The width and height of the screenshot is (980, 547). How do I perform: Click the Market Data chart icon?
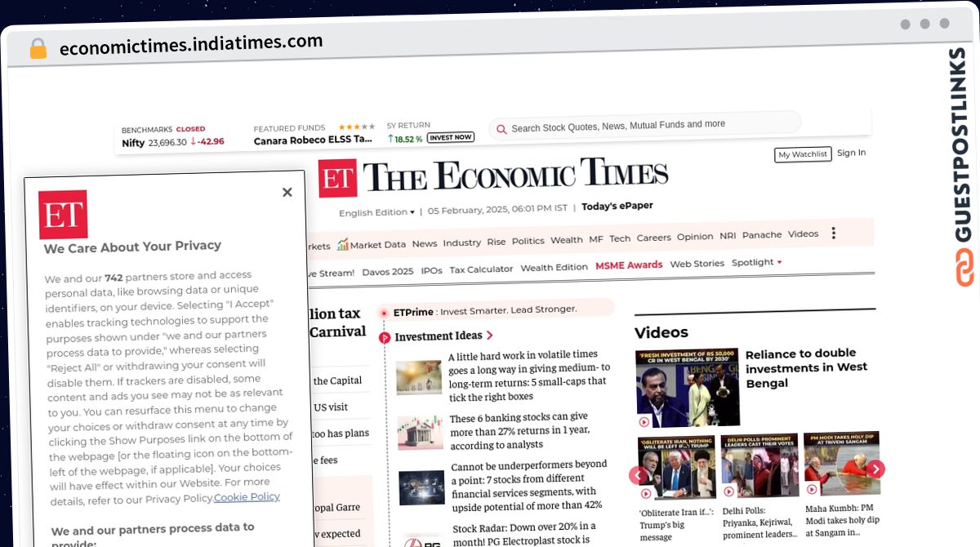pos(343,244)
